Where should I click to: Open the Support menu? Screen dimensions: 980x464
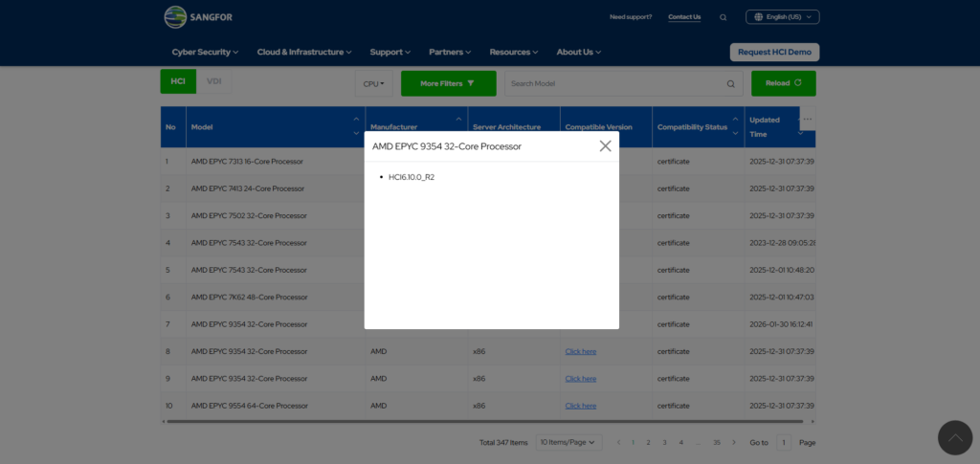pos(390,52)
